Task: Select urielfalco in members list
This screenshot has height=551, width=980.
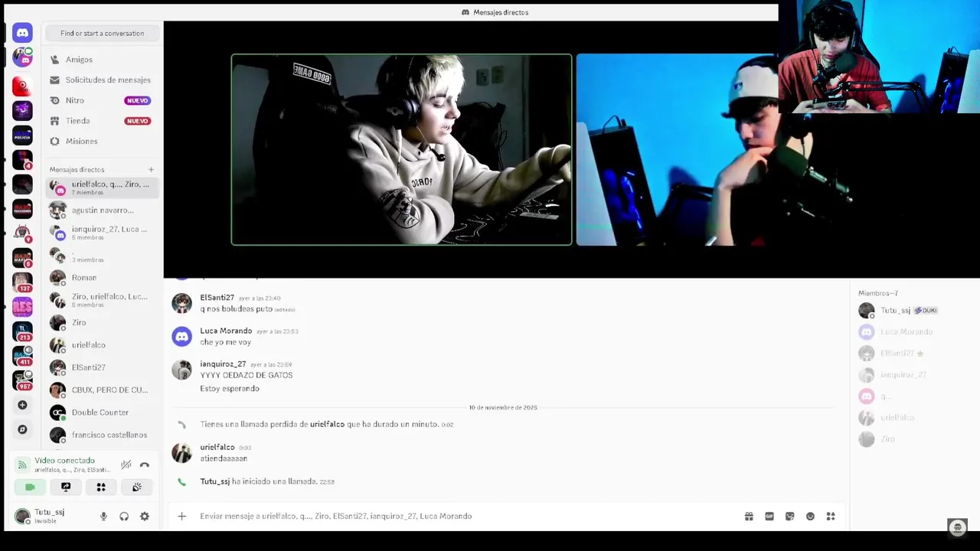Action: 914,418
